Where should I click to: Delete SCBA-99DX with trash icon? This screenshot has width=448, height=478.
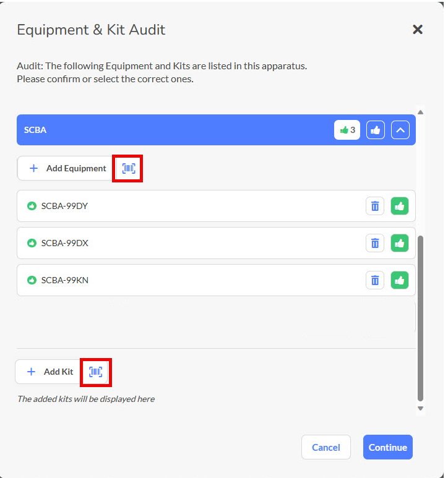point(375,243)
